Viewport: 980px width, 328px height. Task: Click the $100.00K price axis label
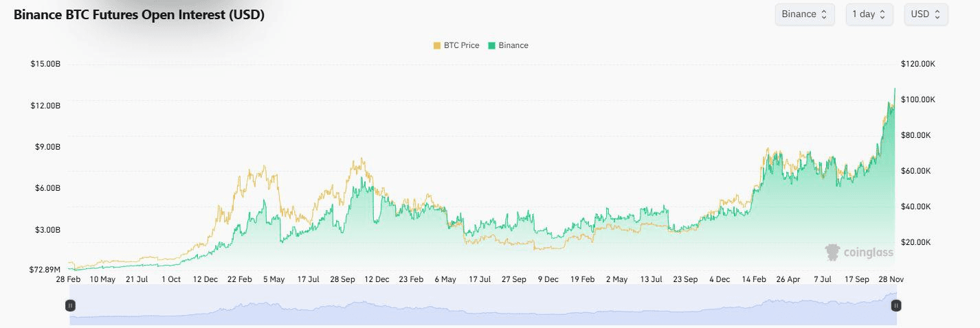tap(917, 99)
